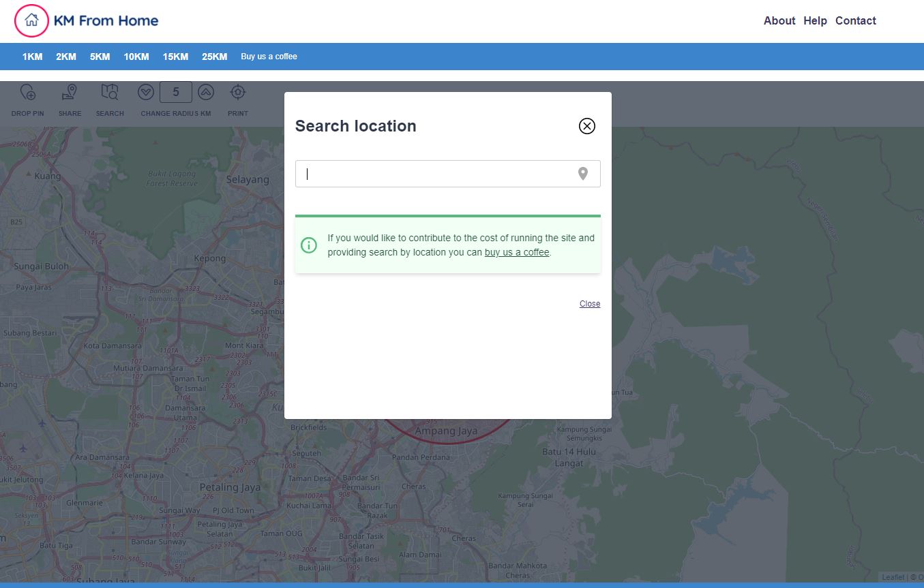The height and width of the screenshot is (588, 924).
Task: Select the 5KM radius preset
Action: click(x=100, y=57)
